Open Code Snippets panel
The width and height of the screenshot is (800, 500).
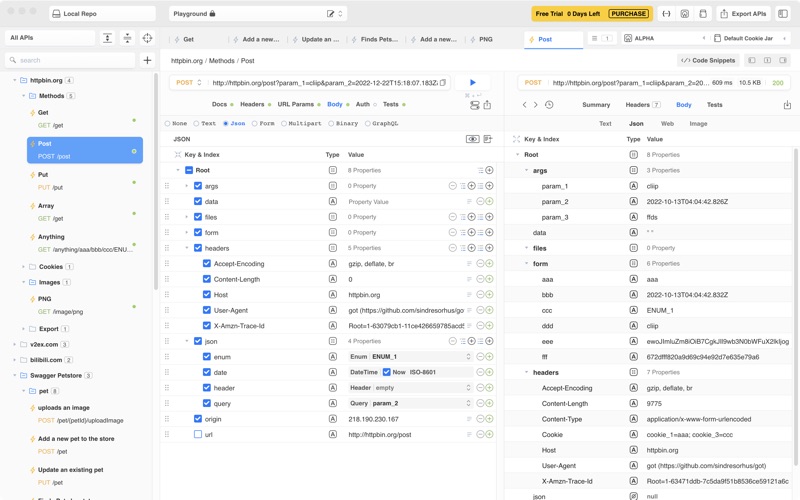[x=708, y=60]
